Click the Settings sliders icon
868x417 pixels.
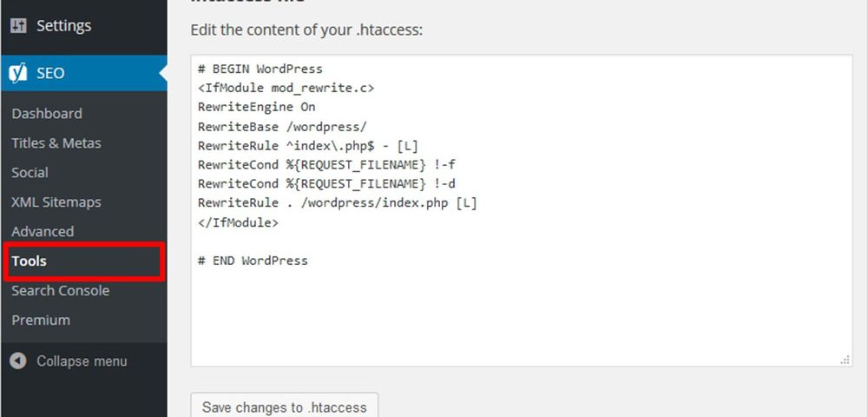pyautogui.click(x=18, y=25)
